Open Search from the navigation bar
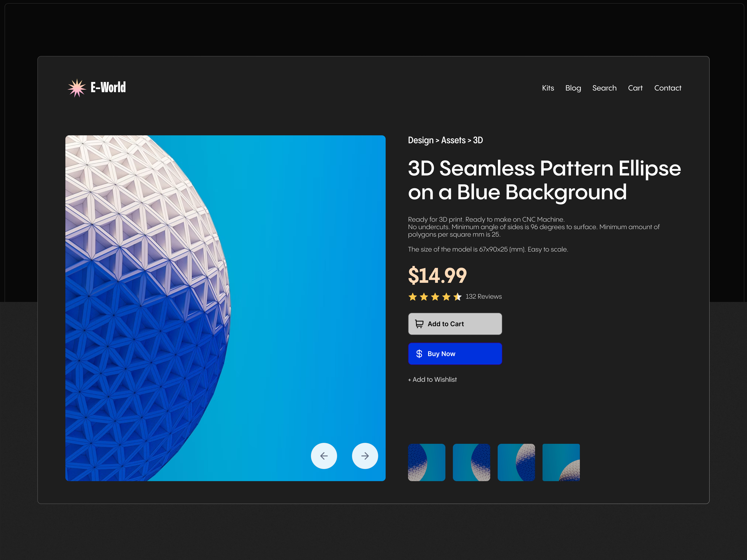747x560 pixels. coord(604,88)
